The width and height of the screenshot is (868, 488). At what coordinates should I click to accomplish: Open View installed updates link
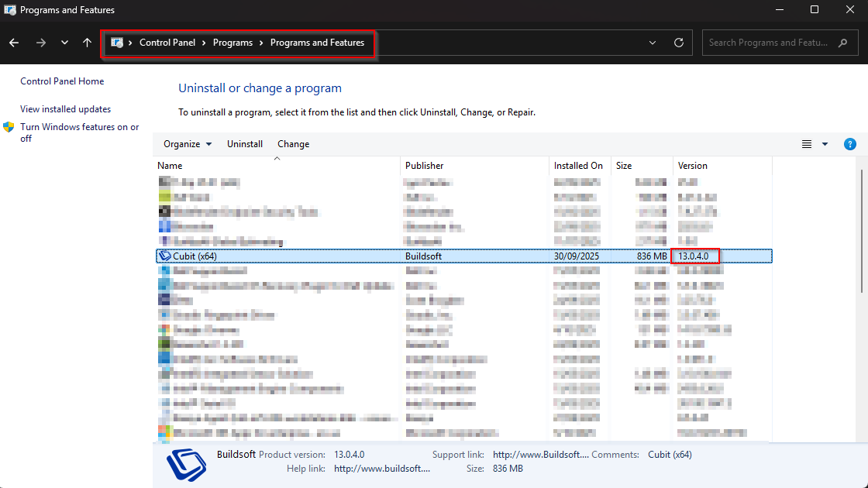pyautogui.click(x=65, y=109)
